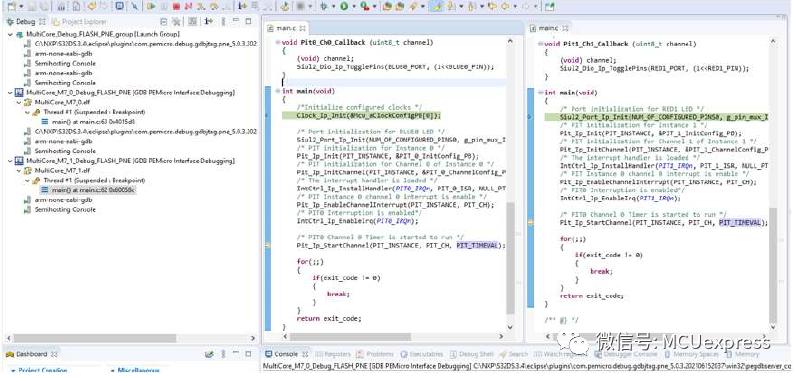Image resolution: width=796 pixels, height=378 pixels.
Task: Open the Registers tab
Action: [x=334, y=354]
